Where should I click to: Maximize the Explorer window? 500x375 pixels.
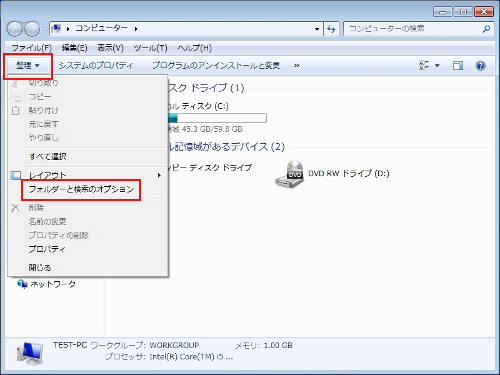pos(463,12)
